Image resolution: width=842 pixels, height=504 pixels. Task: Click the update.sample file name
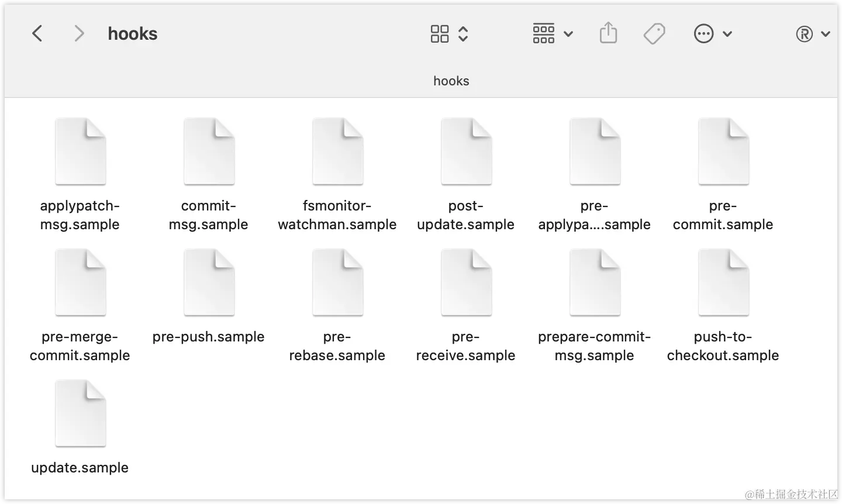(80, 468)
